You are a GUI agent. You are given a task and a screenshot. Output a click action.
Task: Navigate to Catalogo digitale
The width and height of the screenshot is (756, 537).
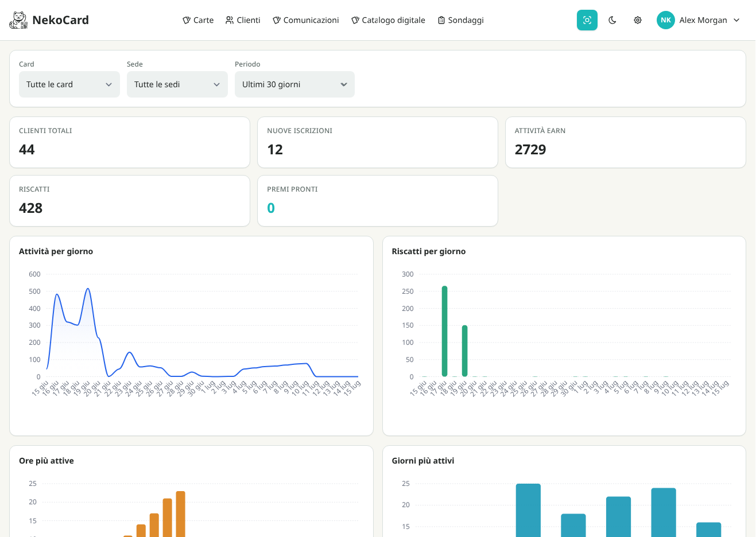tap(389, 20)
